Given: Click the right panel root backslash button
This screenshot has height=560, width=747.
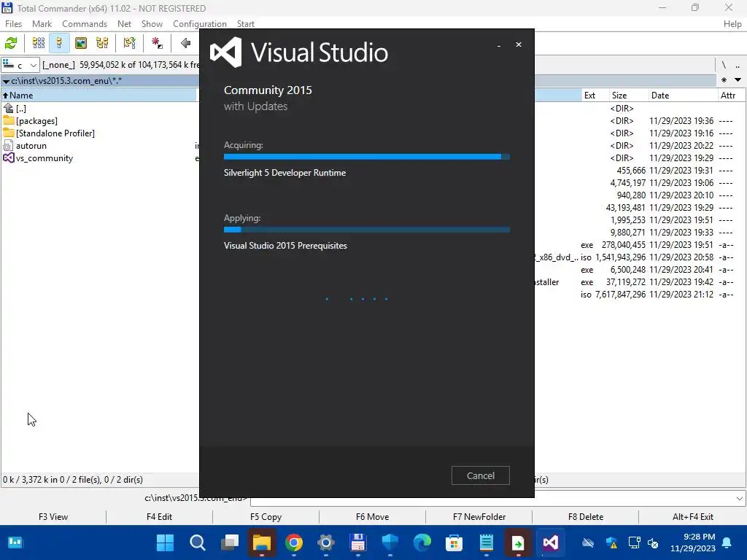Looking at the screenshot, I should pos(723,65).
